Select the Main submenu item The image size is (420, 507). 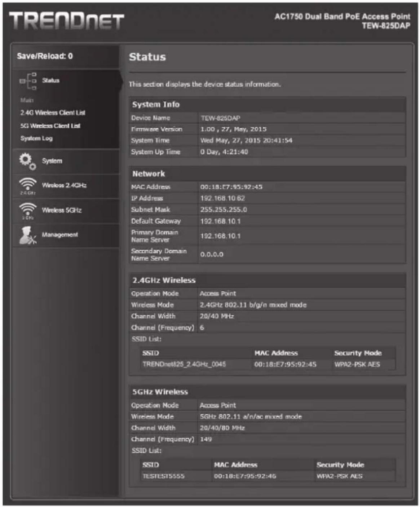pos(27,100)
